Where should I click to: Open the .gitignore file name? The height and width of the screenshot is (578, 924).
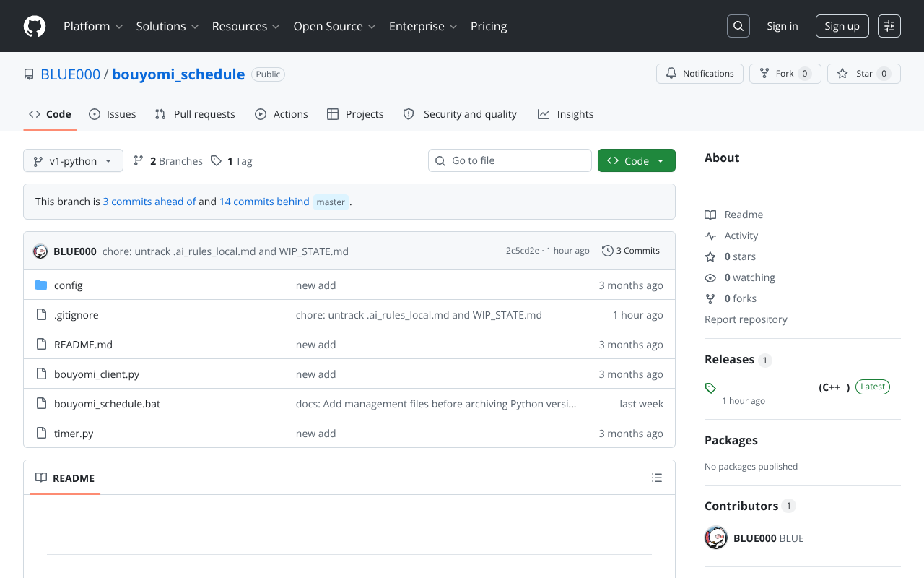77,315
